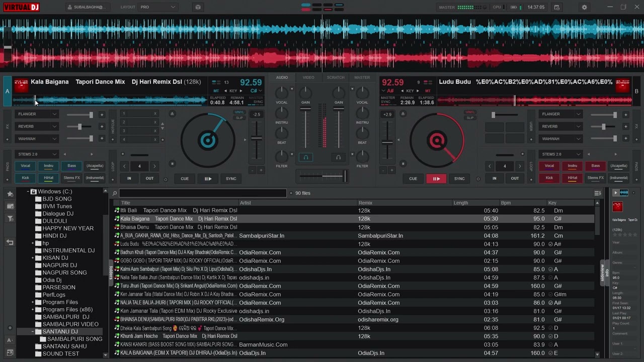Open the sideview side tab
This screenshot has height=362, width=644.
click(x=602, y=273)
